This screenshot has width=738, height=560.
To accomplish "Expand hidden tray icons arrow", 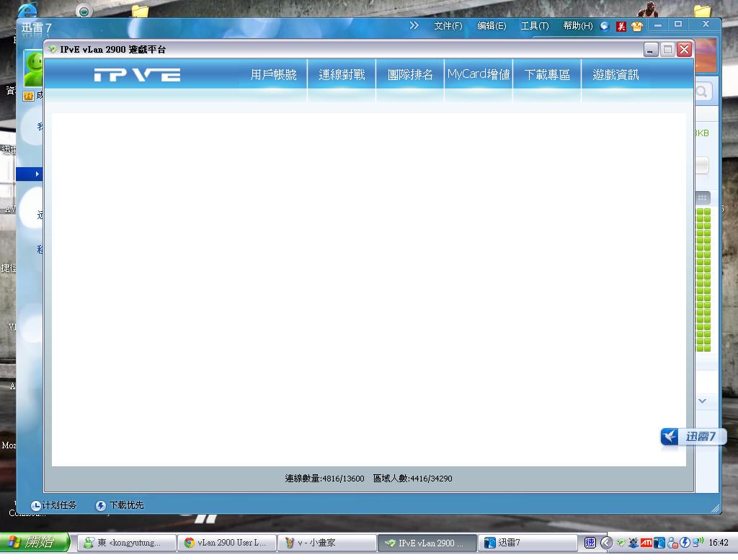I will pos(606,543).
